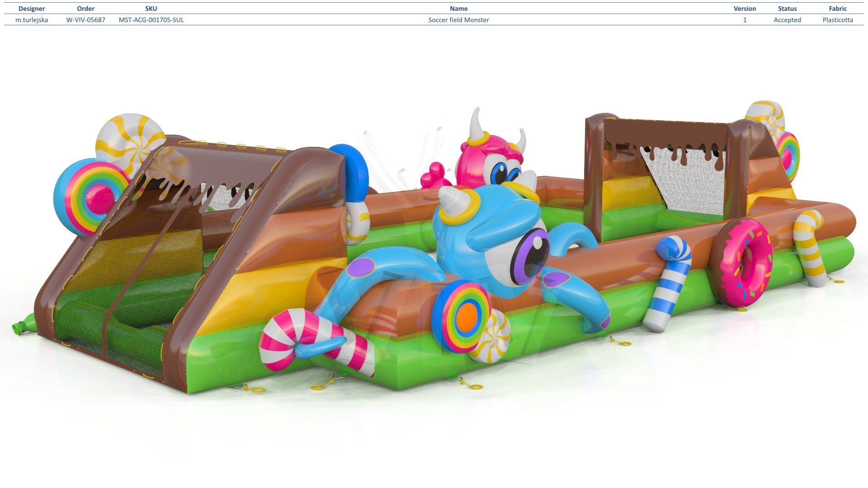Click the Name column header
This screenshot has width=868, height=488.
tap(458, 9)
